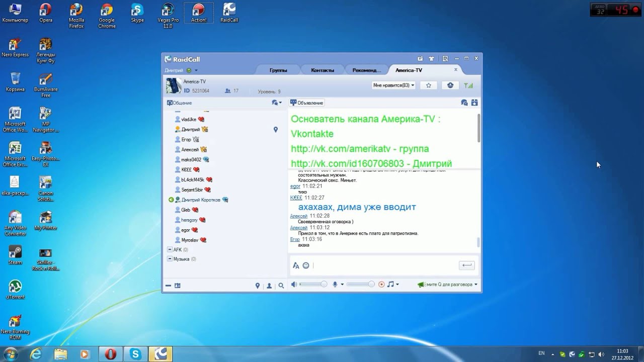This screenshot has height=362, width=644.
Task: Add group to favorites with star button
Action: tap(429, 85)
